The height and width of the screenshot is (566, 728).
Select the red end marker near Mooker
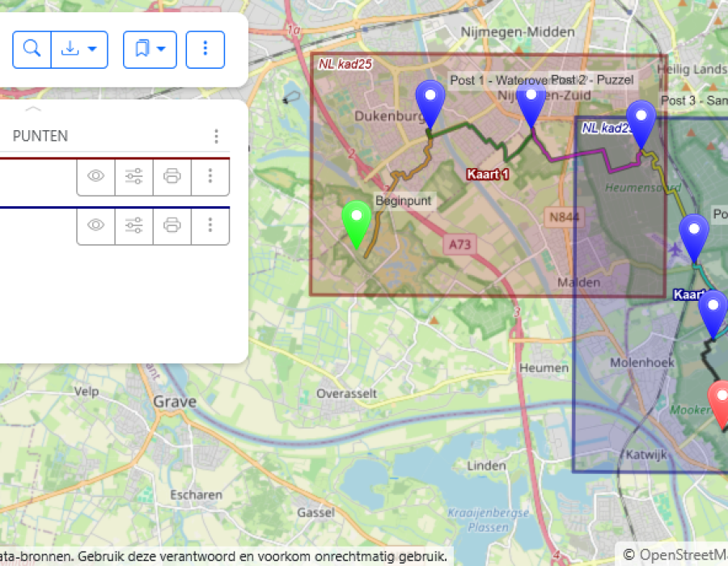720,403
